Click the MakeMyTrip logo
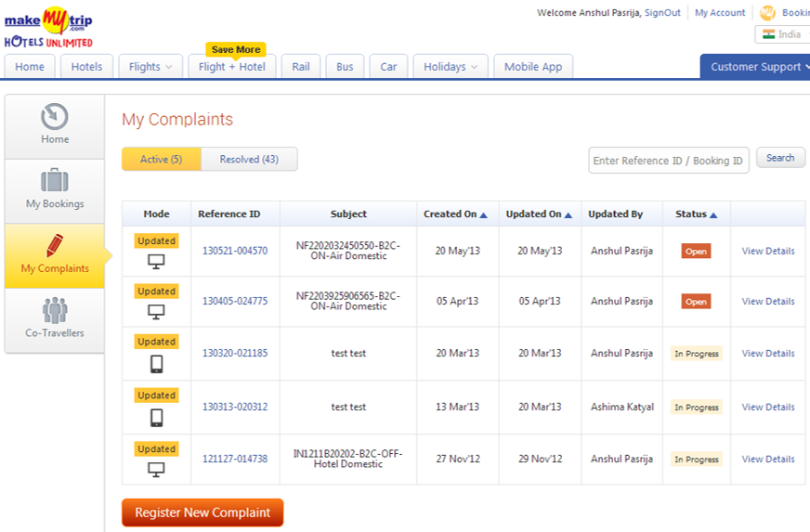This screenshot has width=810, height=532. (x=48, y=27)
